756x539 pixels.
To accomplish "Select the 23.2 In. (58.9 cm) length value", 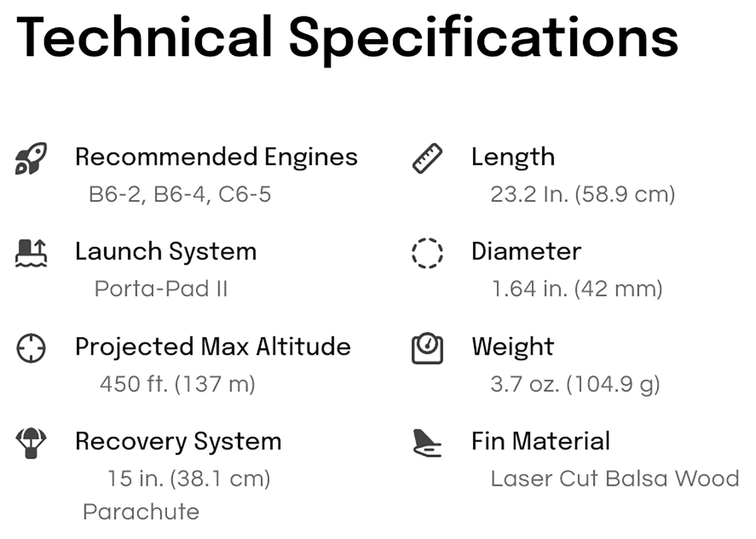I will click(583, 194).
